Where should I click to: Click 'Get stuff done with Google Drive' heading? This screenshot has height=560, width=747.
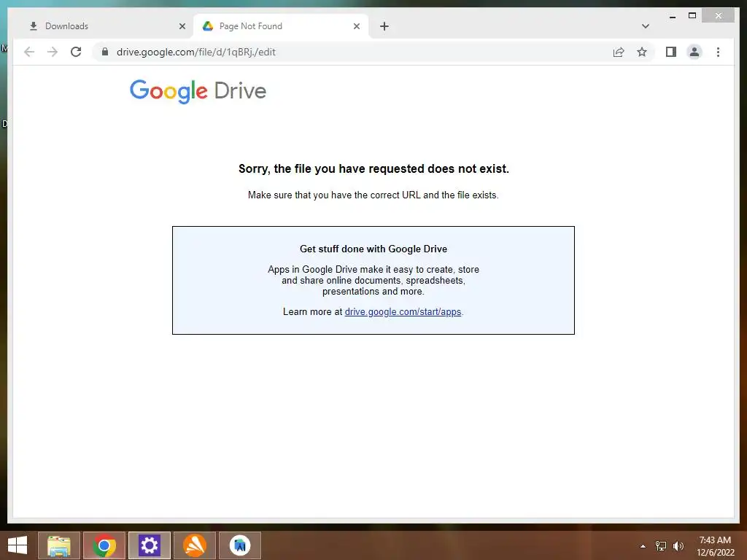(373, 249)
